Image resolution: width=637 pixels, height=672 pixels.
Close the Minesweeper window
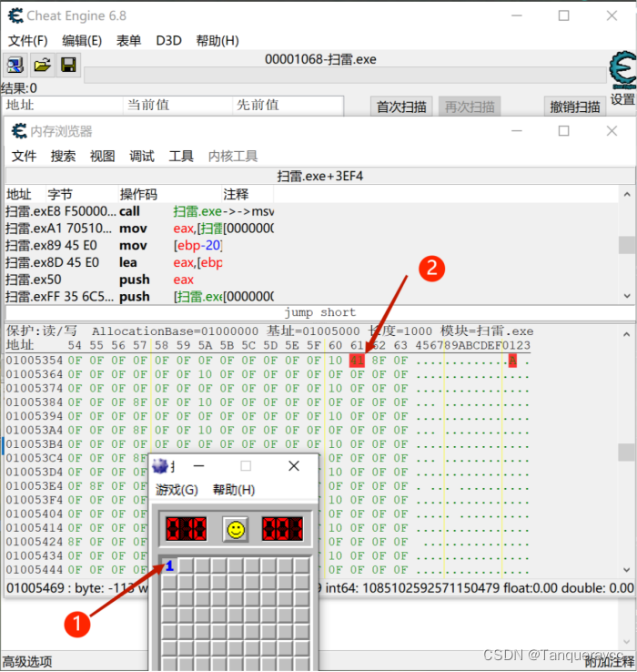[294, 466]
